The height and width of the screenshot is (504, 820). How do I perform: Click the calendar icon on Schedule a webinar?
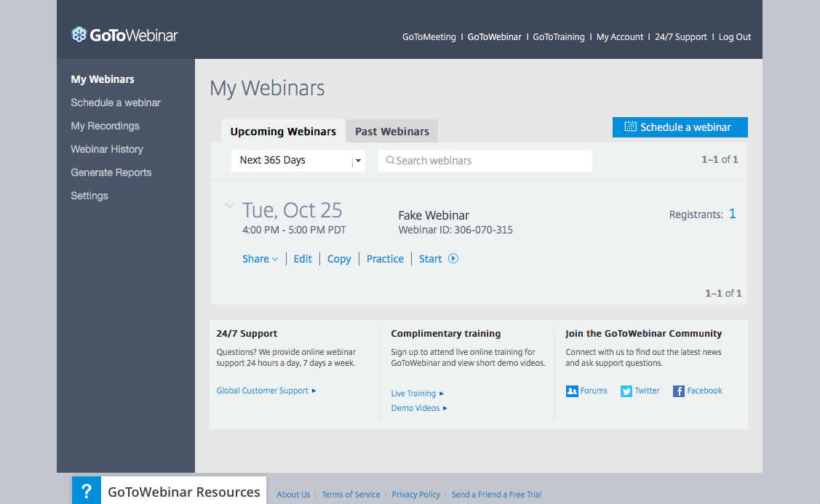tap(629, 127)
